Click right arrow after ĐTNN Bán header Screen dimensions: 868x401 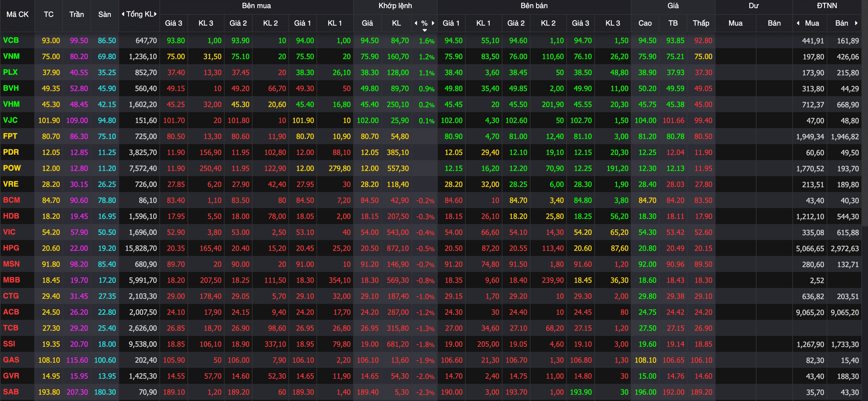coord(856,23)
